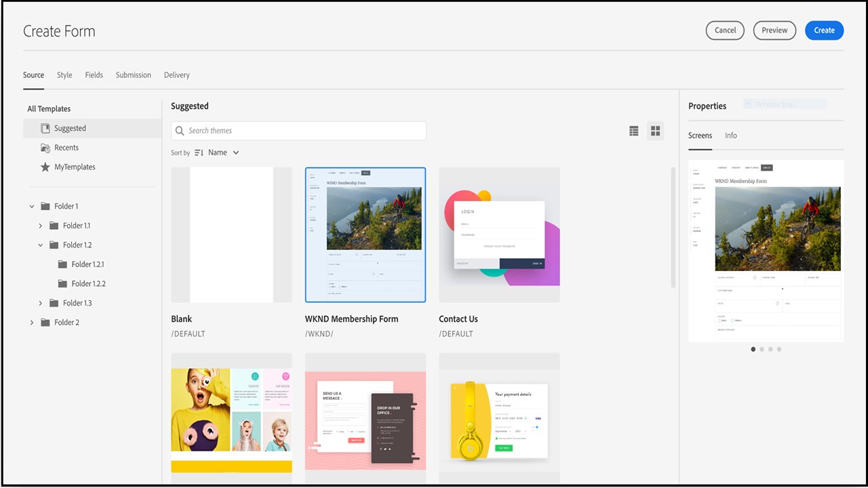868x488 pixels.
Task: Select the yellow headphones payment template
Action: [499, 419]
